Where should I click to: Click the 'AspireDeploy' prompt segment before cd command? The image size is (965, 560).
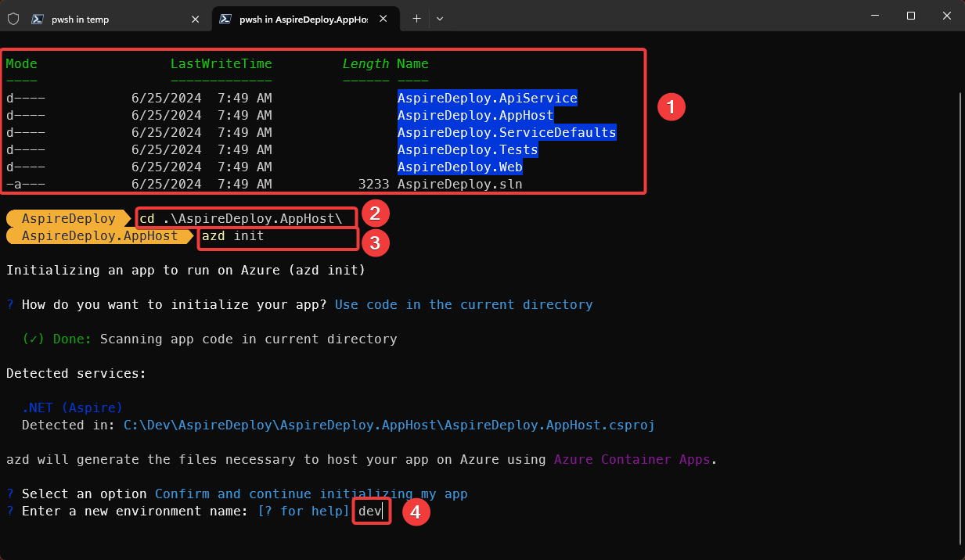click(68, 218)
